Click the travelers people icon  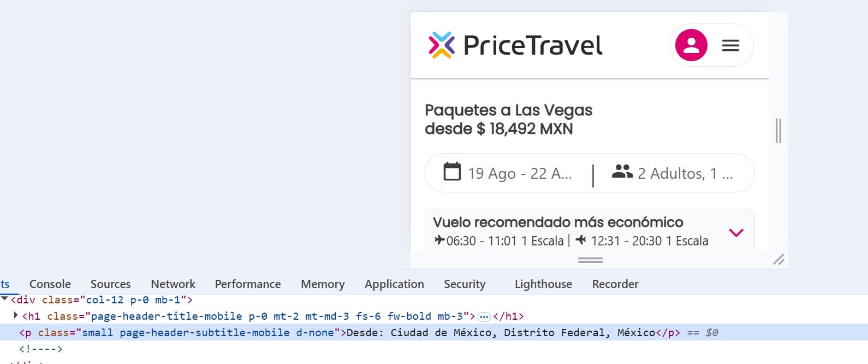622,172
